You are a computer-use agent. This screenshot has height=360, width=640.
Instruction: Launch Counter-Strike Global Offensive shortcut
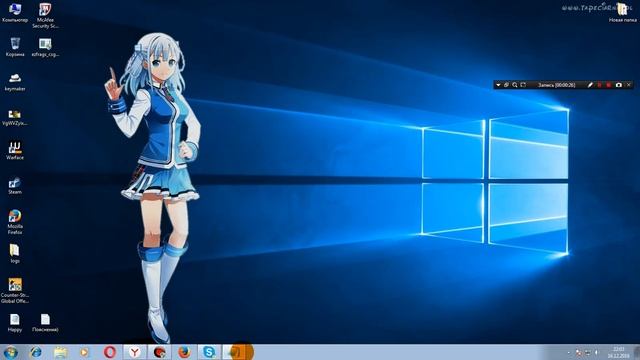point(15,291)
